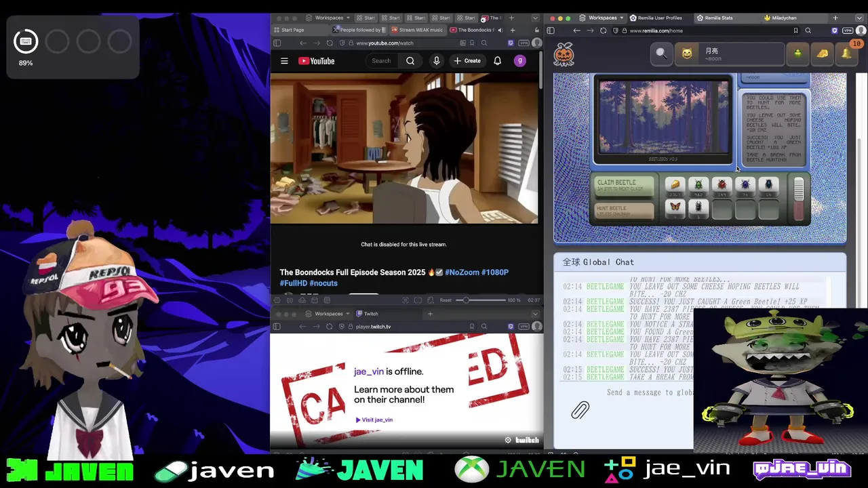Reload the YouTube page
This screenshot has width=868, height=488.
pos(330,43)
